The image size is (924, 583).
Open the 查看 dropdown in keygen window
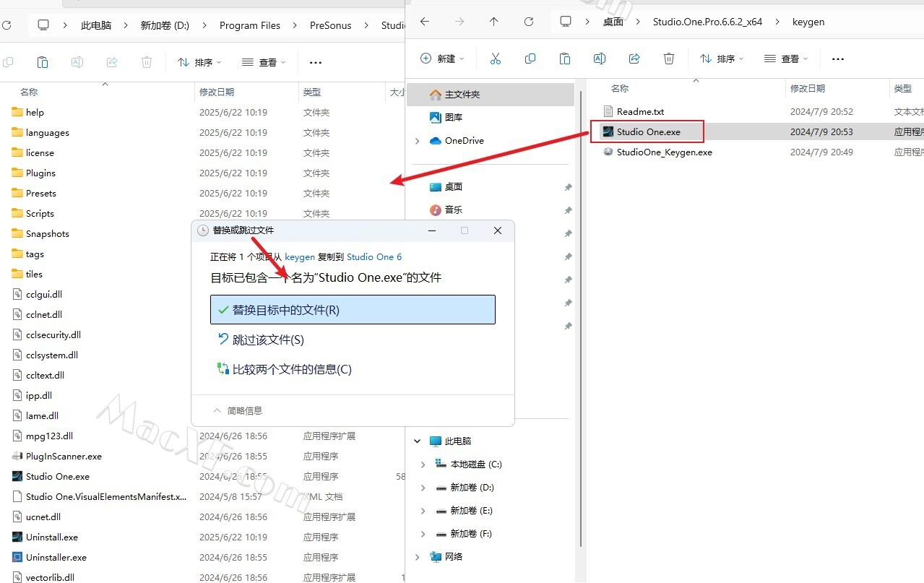point(785,59)
